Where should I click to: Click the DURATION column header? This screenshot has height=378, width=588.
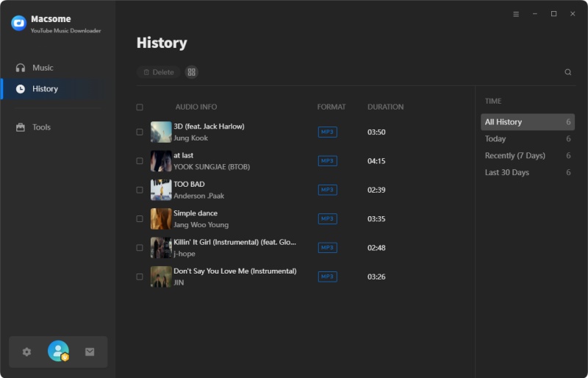tap(385, 107)
